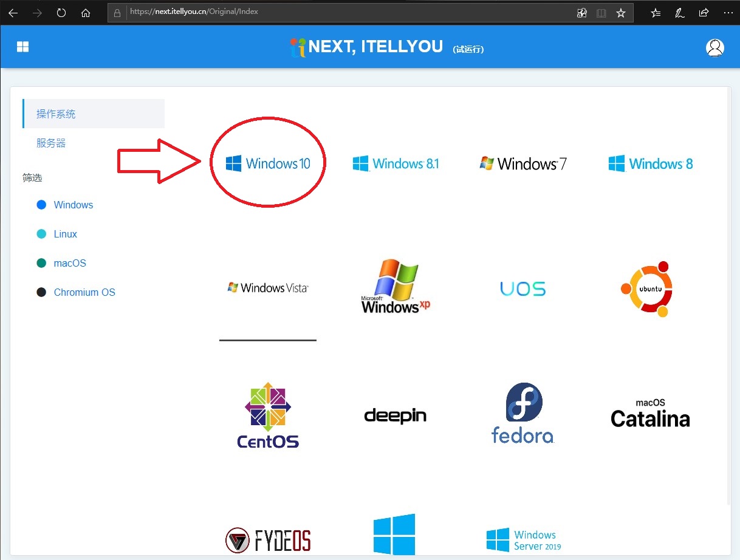This screenshot has height=560, width=740.
Task: Open the Windows 10 tile
Action: (268, 163)
